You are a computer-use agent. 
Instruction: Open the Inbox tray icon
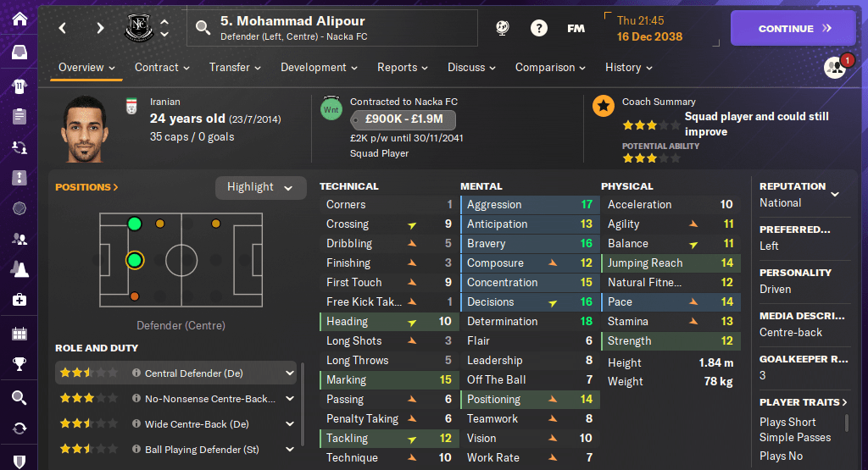click(x=19, y=53)
